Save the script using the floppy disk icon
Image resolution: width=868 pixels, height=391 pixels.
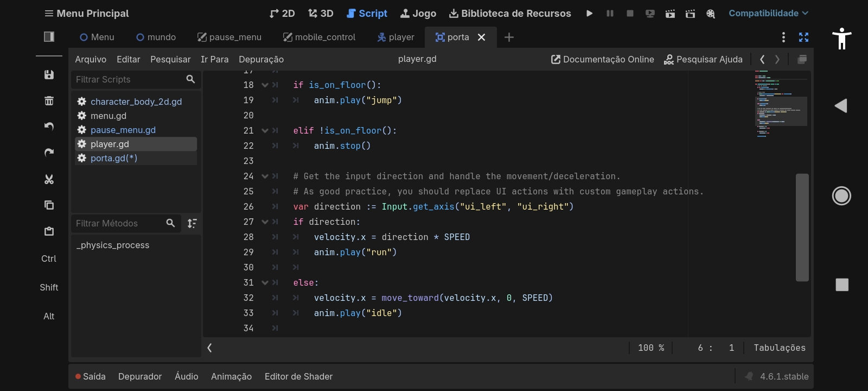tap(49, 75)
